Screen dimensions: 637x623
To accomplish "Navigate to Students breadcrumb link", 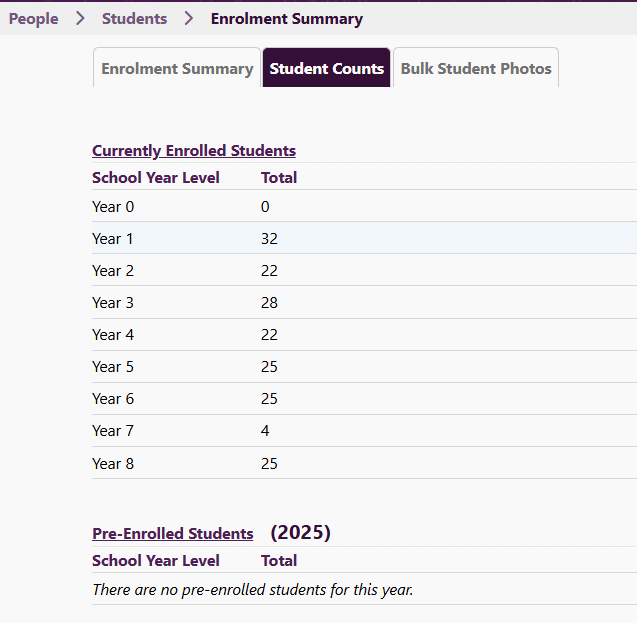I will (x=135, y=19).
